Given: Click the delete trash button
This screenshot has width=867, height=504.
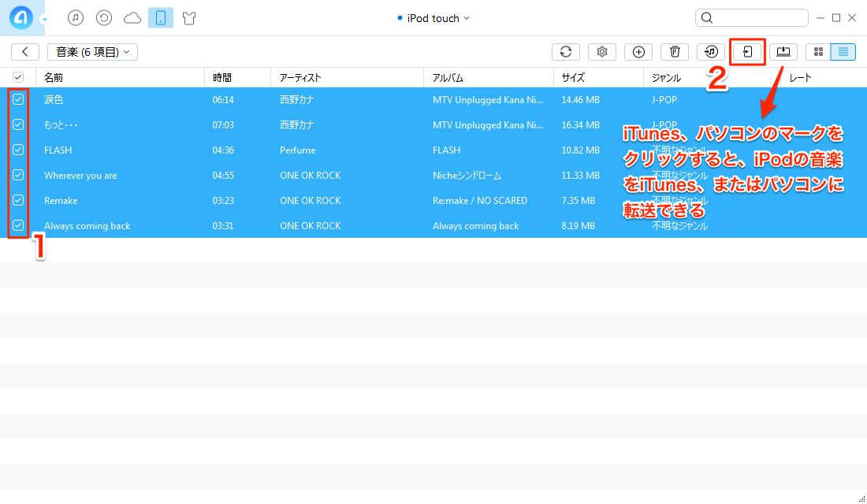Looking at the screenshot, I should pyautogui.click(x=675, y=52).
